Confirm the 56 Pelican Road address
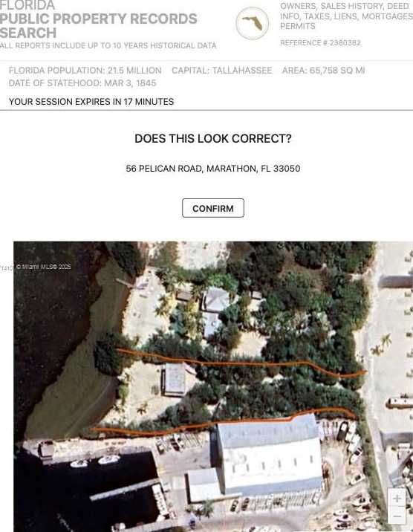The image size is (413, 532). 213,208
